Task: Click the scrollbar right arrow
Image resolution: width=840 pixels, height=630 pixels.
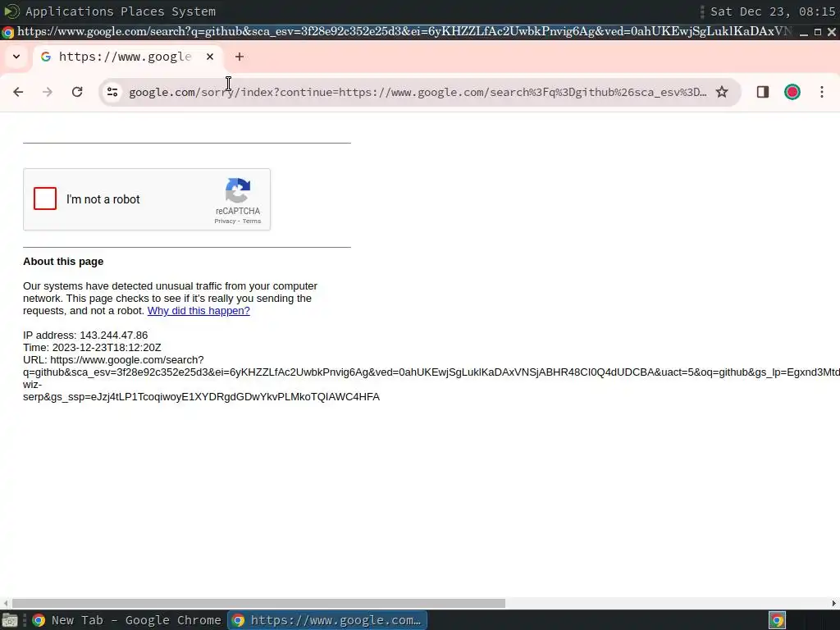Action: (833, 603)
